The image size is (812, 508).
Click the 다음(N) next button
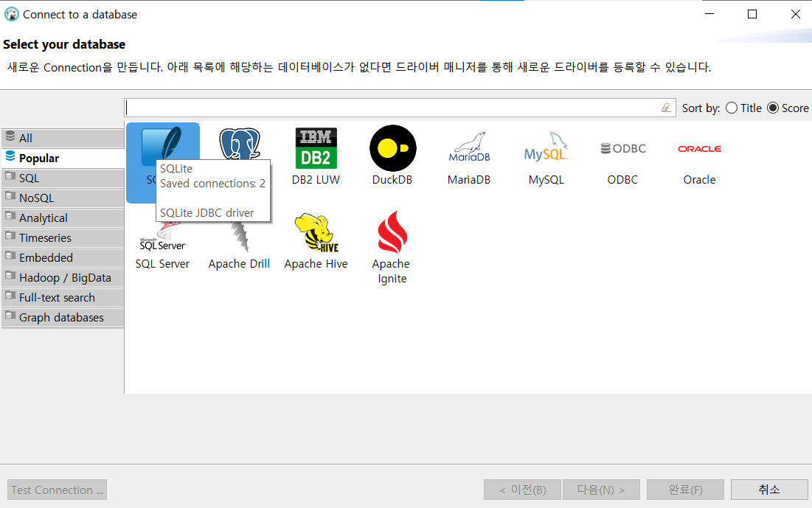click(601, 490)
